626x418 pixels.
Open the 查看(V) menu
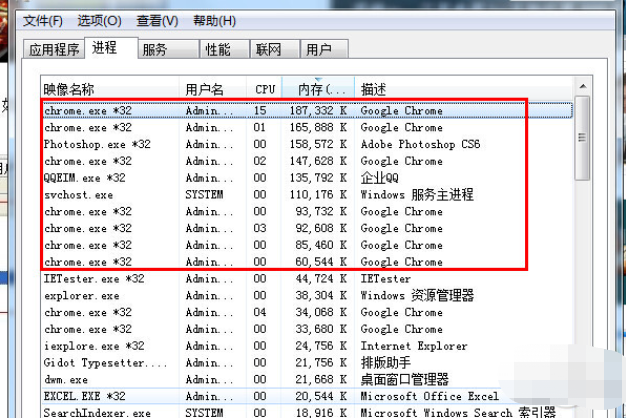[x=157, y=20]
